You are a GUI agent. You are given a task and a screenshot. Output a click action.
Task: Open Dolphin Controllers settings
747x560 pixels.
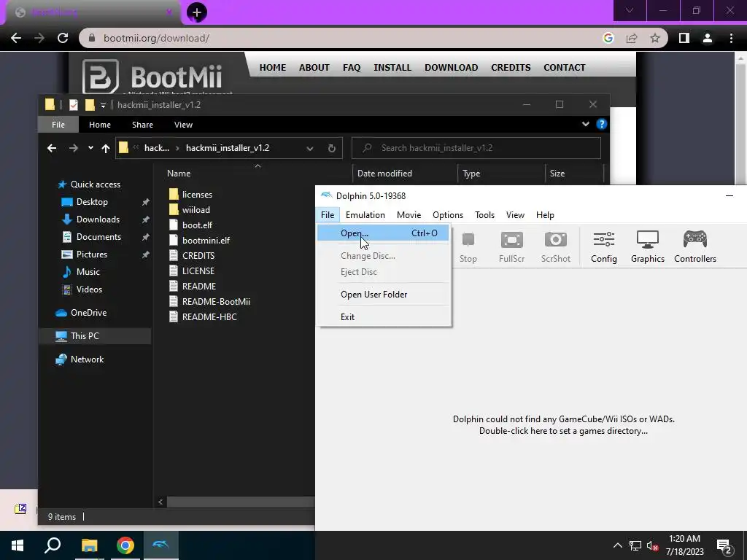[x=695, y=247]
